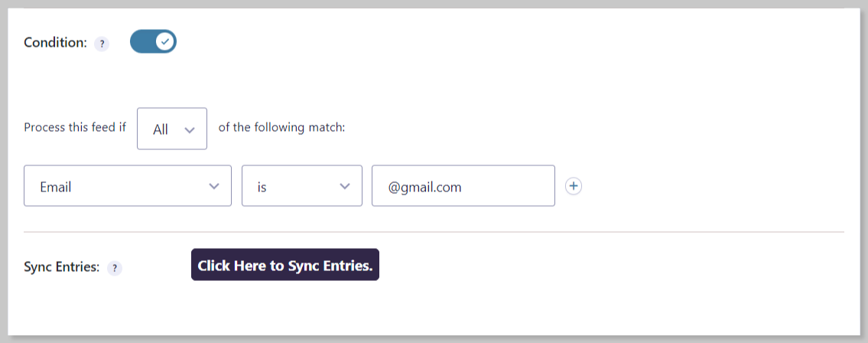The width and height of the screenshot is (868, 343).
Task: Open the All match-type dropdown
Action: point(172,129)
